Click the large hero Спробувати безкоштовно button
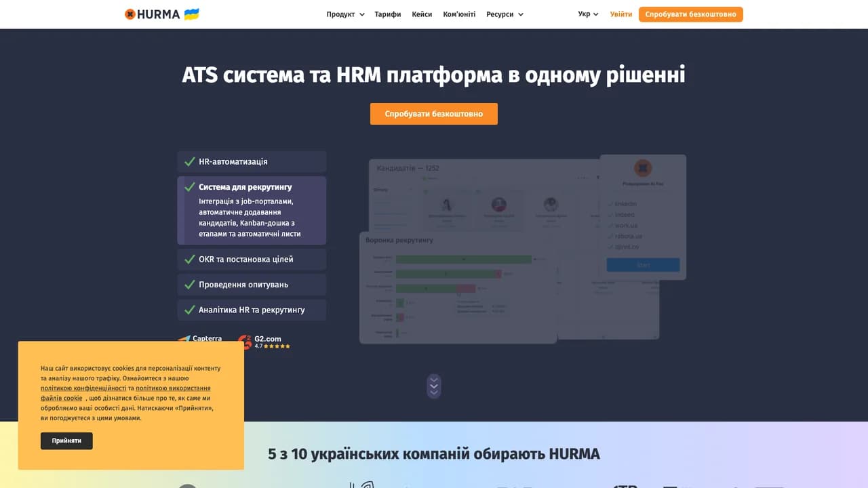The height and width of the screenshot is (488, 868). [434, 114]
